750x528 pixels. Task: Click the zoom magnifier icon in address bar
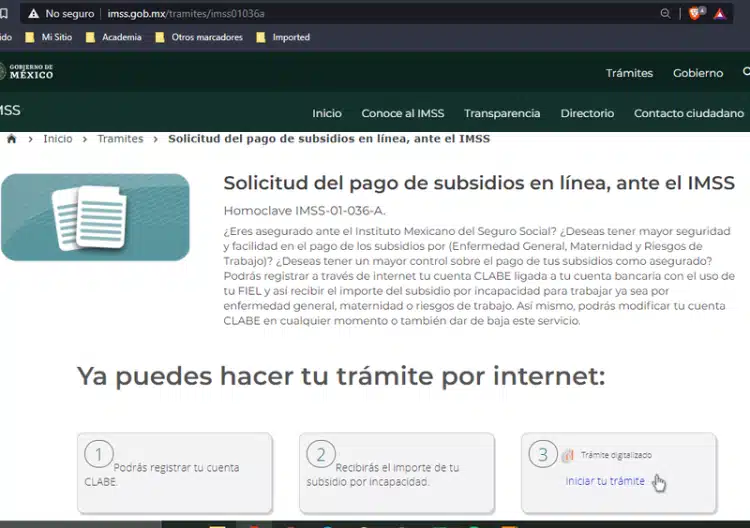pos(666,14)
